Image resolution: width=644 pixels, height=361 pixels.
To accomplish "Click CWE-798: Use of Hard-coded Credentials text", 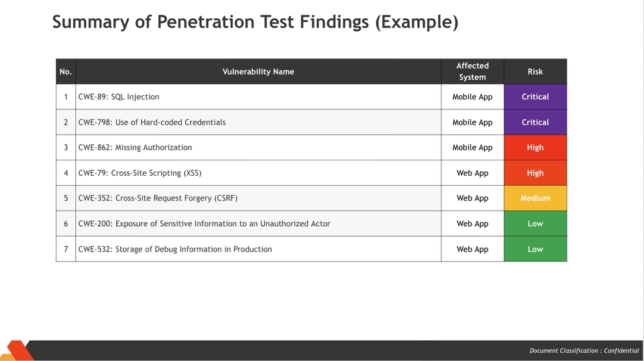I will (x=152, y=122).
